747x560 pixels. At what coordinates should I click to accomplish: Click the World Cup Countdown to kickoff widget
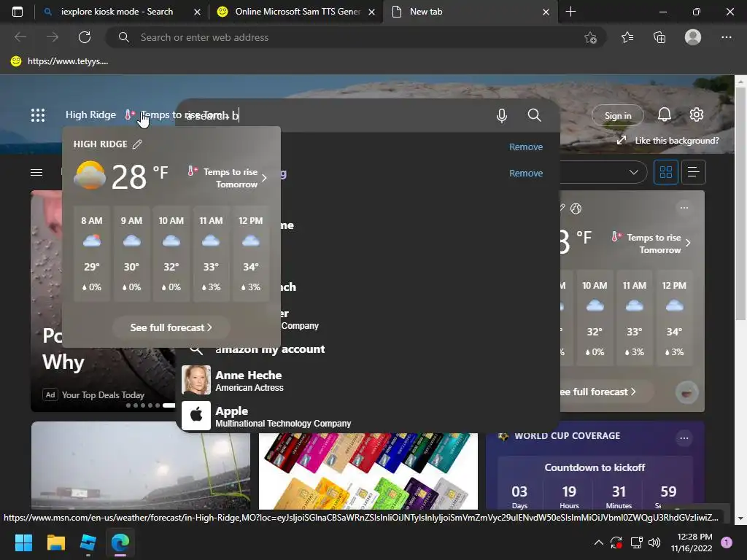pos(595,483)
